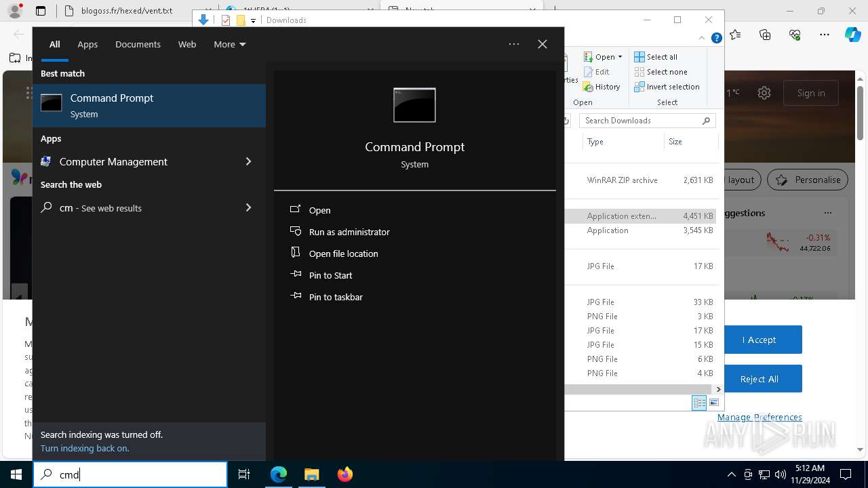
Task: Select the 3,545 KB Application row
Action: click(641, 230)
